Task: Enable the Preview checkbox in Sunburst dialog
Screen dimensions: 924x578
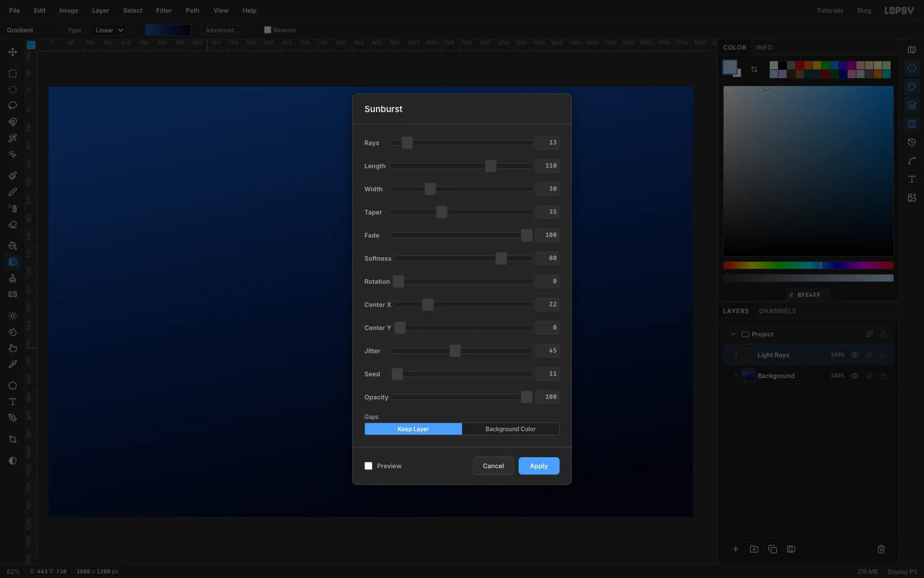Action: (368, 466)
